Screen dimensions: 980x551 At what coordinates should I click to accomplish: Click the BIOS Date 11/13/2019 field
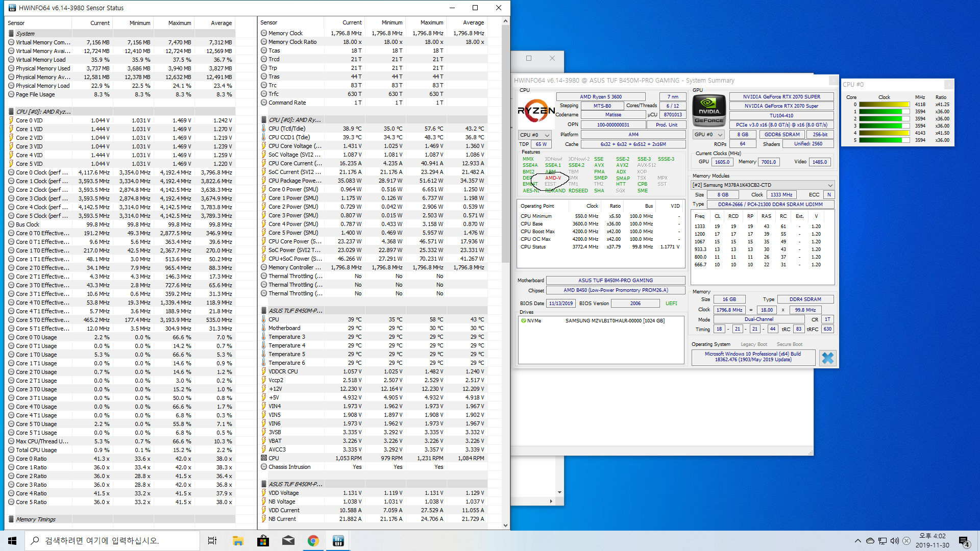coord(561,304)
